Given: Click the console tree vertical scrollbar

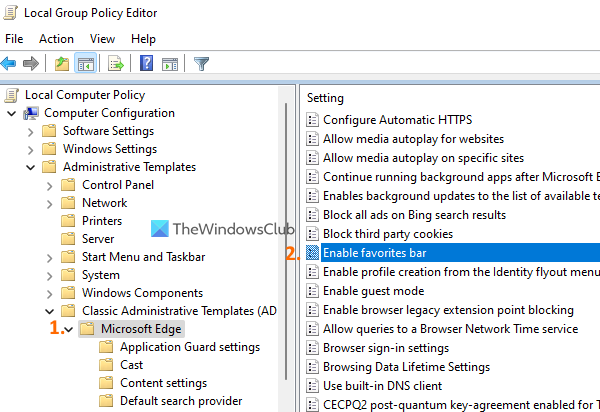Looking at the screenshot, I should 286,241.
